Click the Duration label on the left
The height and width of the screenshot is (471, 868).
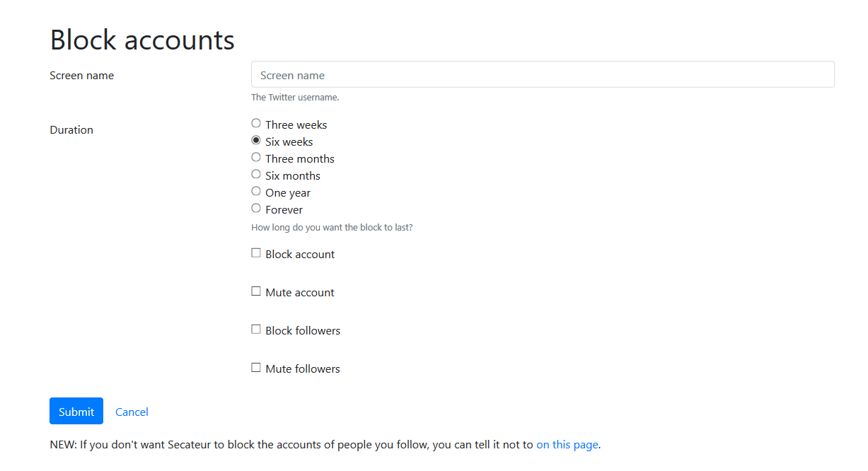(x=71, y=130)
